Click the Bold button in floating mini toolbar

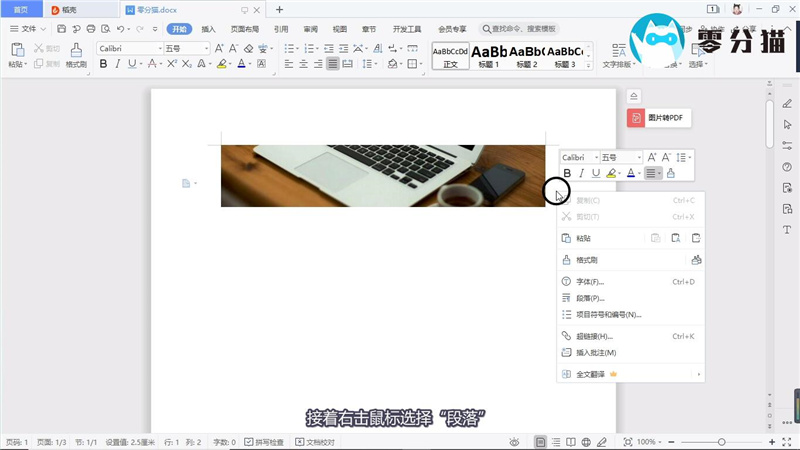567,174
